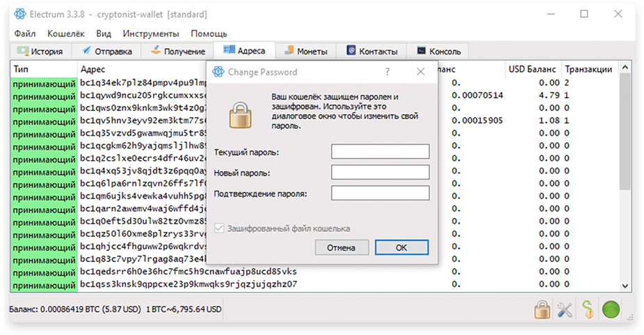Switch to the Получение tab
This screenshot has height=335, width=644.
(x=177, y=51)
